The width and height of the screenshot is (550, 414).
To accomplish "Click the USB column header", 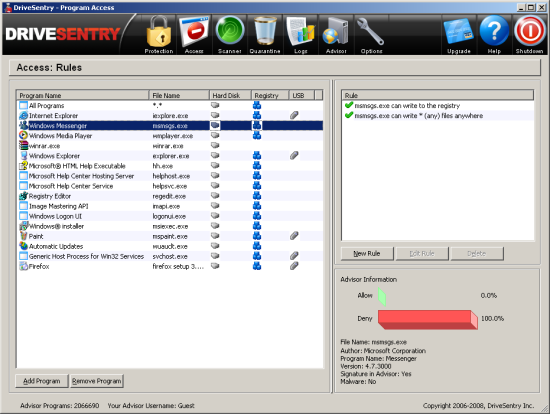I will 302,95.
